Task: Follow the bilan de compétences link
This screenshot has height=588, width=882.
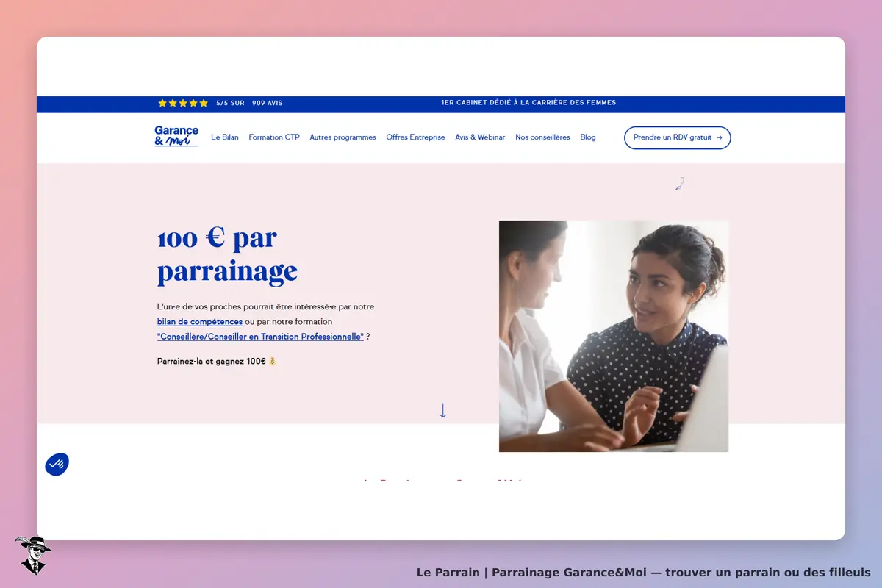Action: 200,322
